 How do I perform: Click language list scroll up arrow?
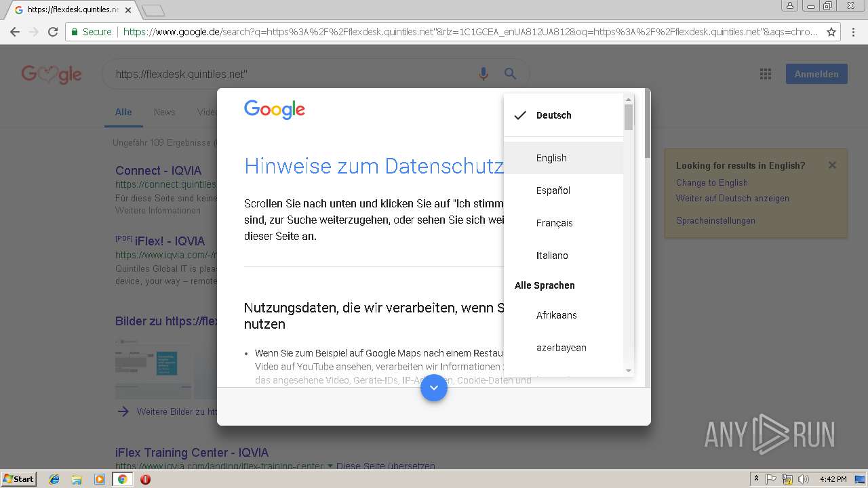click(629, 100)
